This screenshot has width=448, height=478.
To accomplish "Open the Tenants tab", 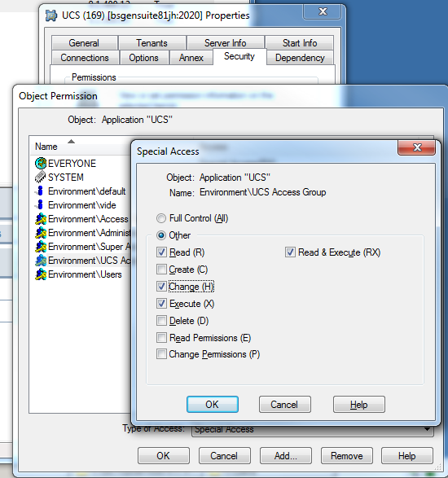I will pyautogui.click(x=152, y=43).
